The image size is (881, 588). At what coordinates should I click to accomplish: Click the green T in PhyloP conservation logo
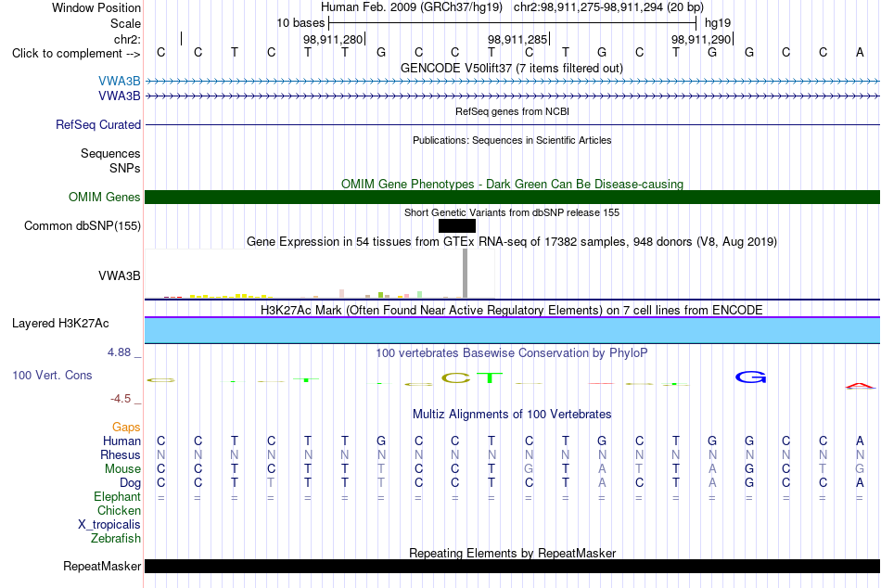coord(490,377)
